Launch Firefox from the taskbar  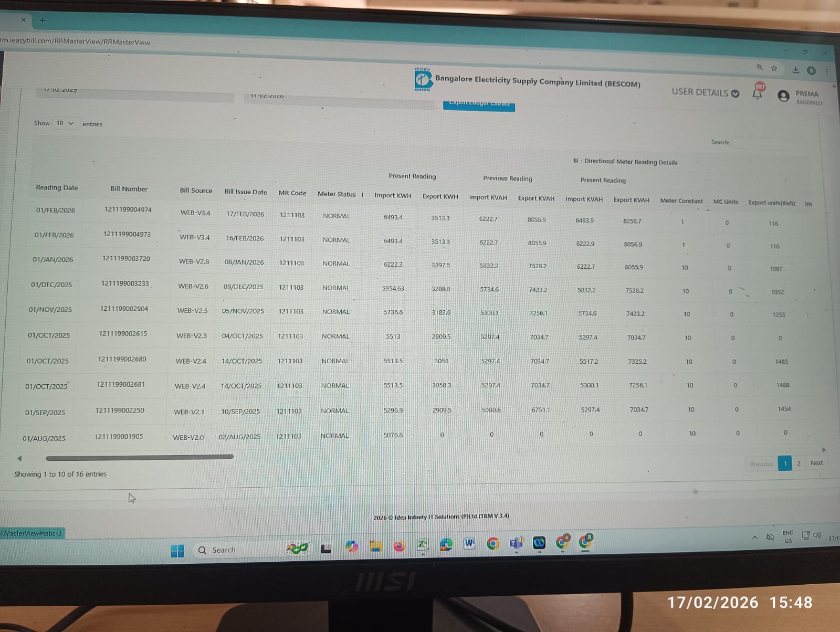pos(399,546)
